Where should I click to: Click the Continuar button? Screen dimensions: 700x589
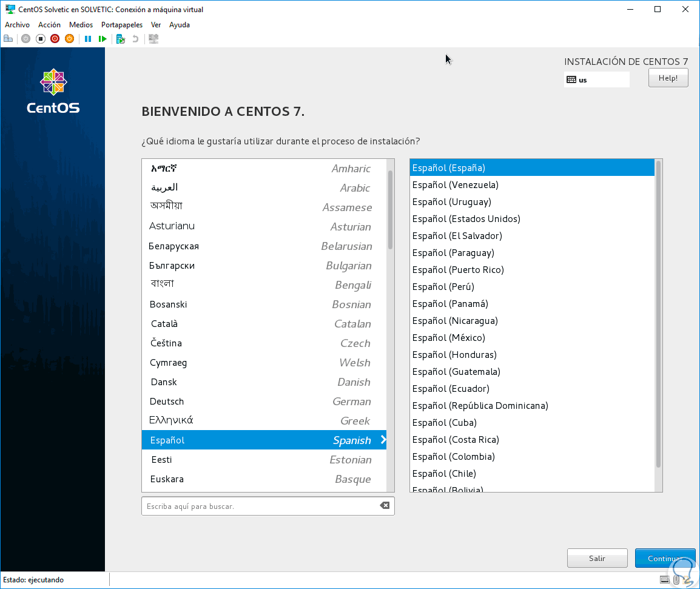tap(665, 558)
